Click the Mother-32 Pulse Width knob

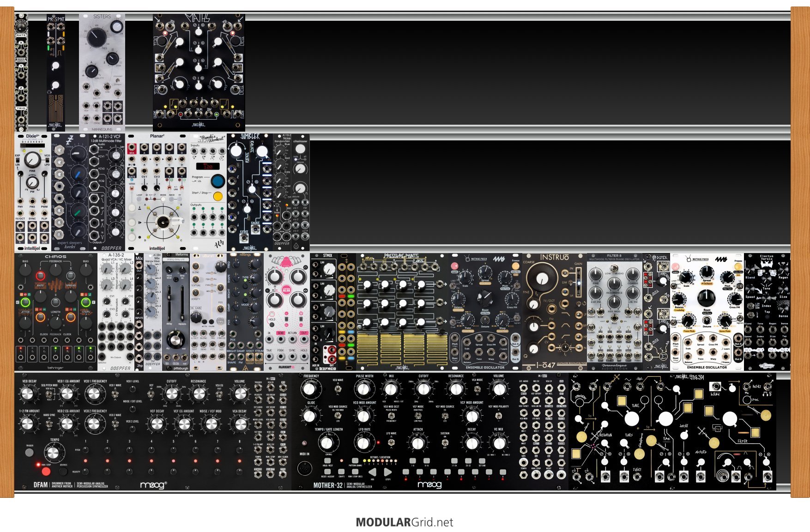pos(364,389)
